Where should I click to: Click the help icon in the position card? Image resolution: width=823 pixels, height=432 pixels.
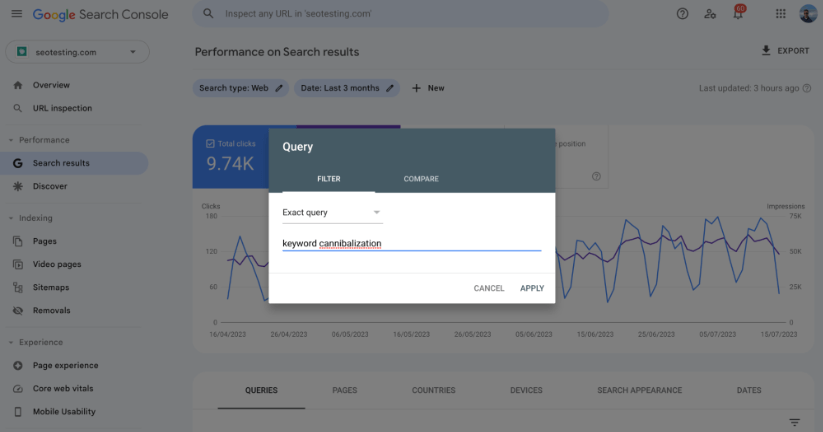(596, 176)
